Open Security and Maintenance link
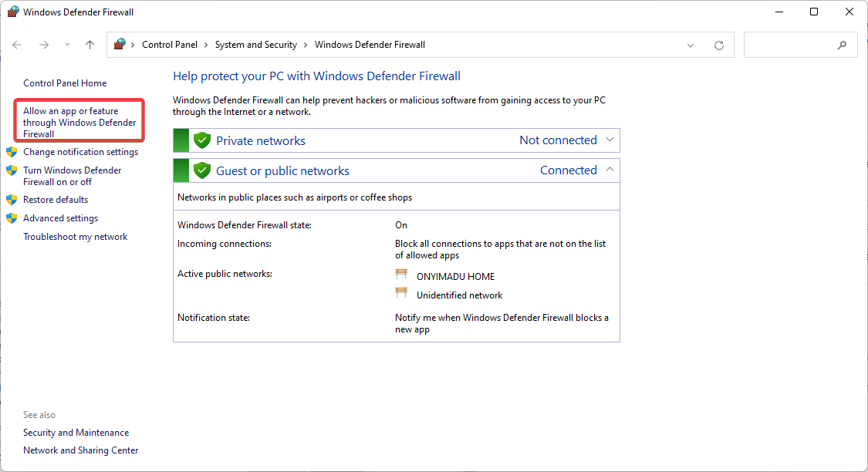The width and height of the screenshot is (868, 472). [x=76, y=433]
